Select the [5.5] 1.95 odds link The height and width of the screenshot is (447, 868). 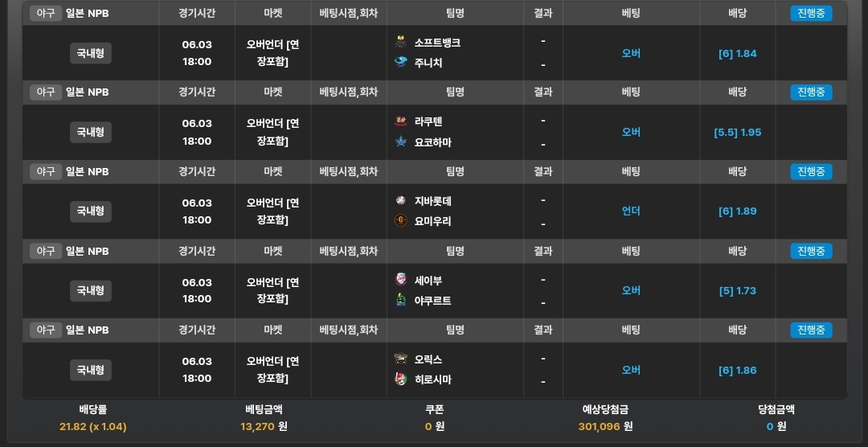[737, 133]
